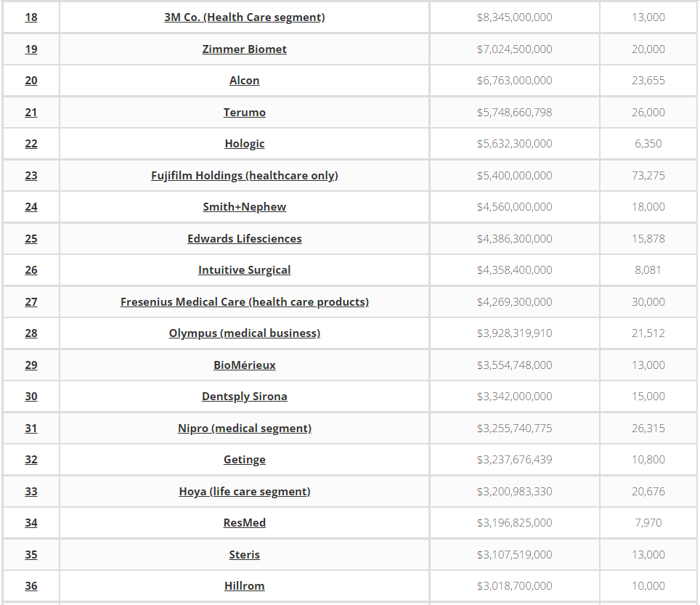Open Olympus (medical business) link
This screenshot has width=700, height=605.
[244, 333]
